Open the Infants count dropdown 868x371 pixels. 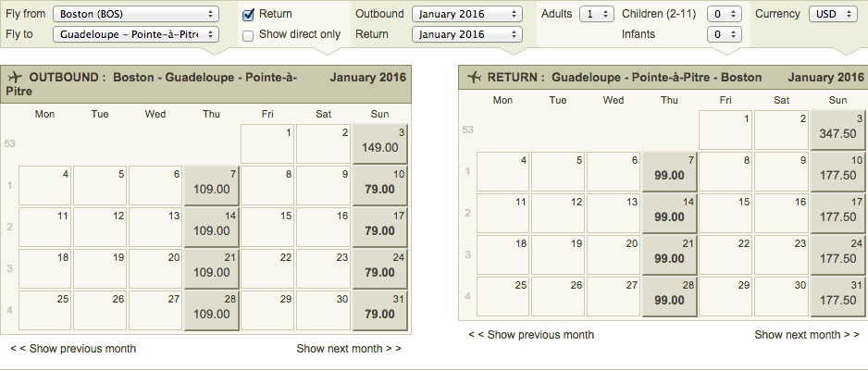pos(725,34)
